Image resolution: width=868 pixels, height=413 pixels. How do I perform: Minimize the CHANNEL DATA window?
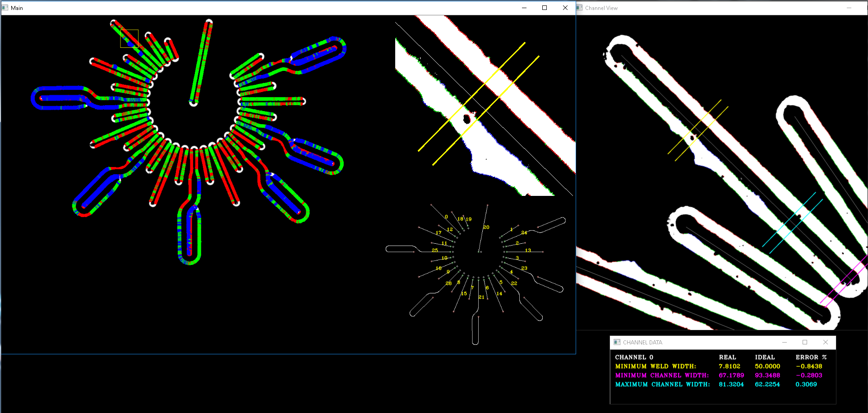point(785,342)
